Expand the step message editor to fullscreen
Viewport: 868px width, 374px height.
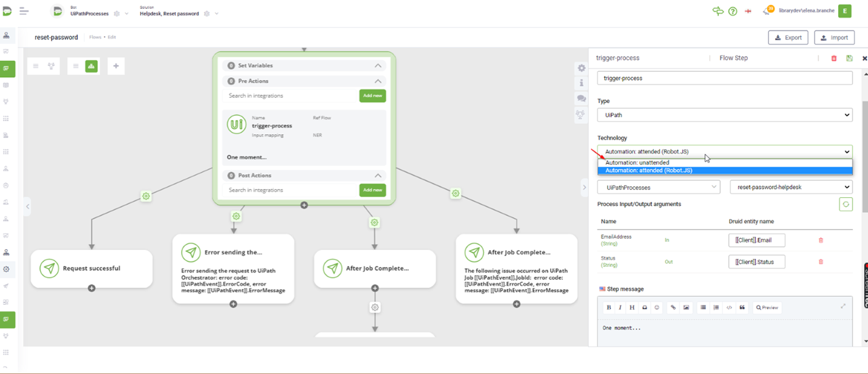(843, 306)
